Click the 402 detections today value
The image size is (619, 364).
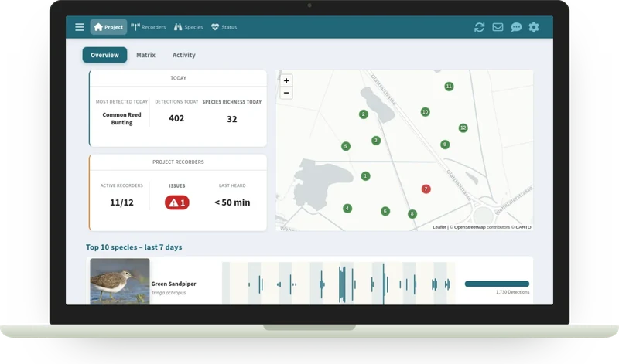(x=176, y=118)
